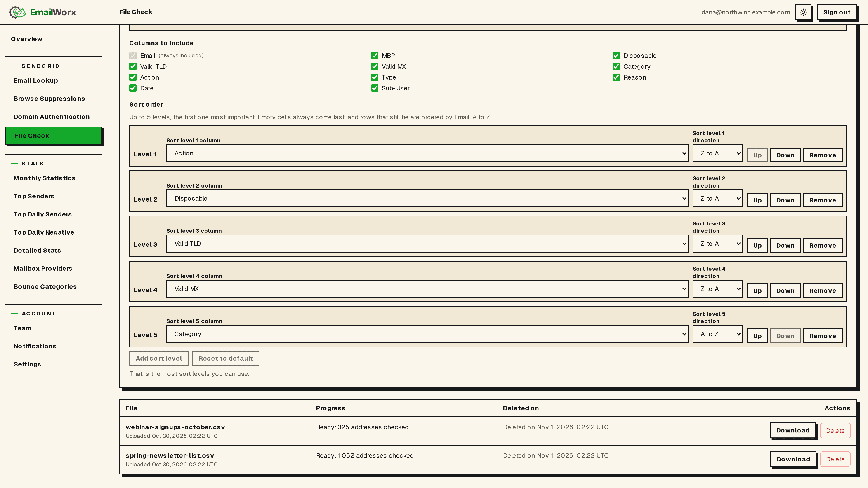Remove Level 1 sort level

click(x=823, y=155)
